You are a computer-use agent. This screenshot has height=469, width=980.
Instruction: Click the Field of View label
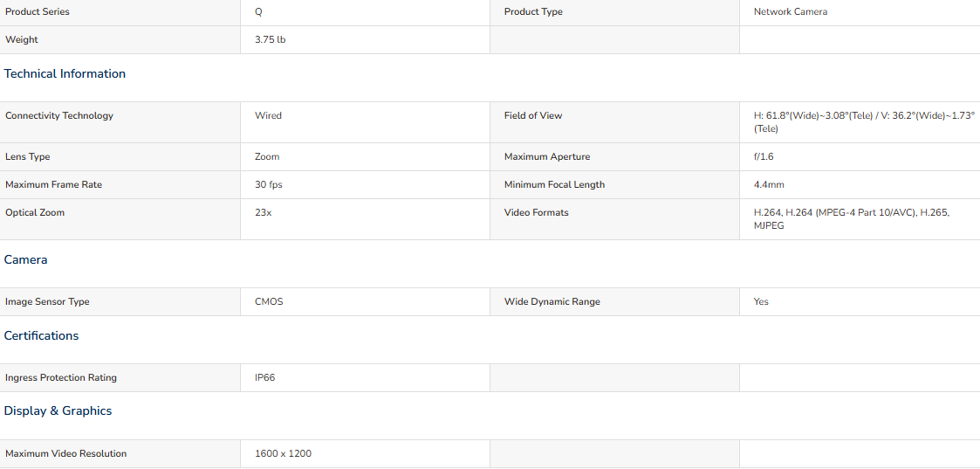point(533,115)
